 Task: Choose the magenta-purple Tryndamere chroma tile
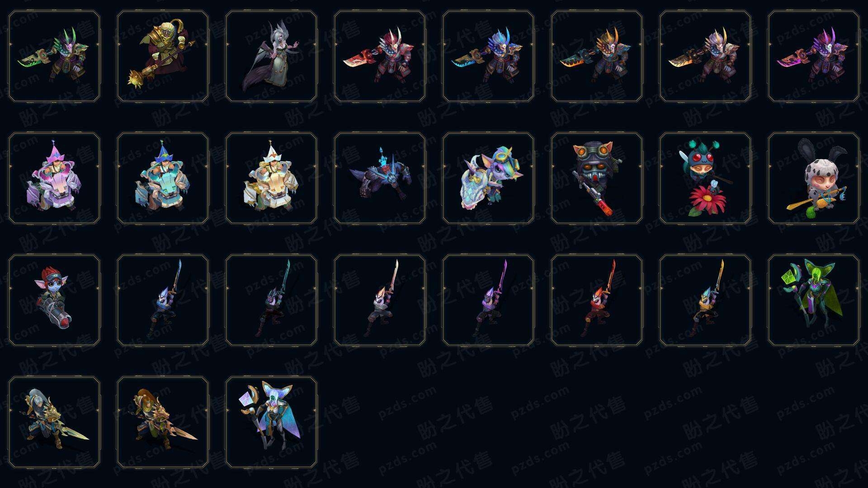tap(814, 56)
